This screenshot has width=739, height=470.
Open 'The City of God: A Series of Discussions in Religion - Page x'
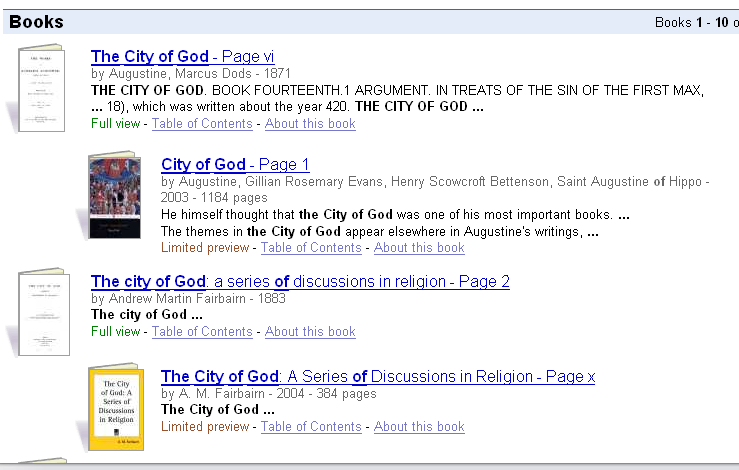click(x=378, y=377)
